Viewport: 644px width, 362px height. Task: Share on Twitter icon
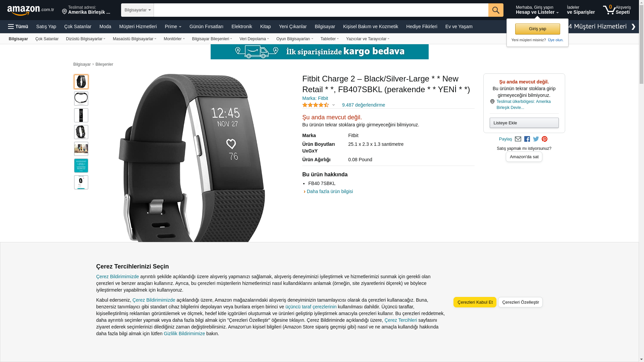click(536, 139)
